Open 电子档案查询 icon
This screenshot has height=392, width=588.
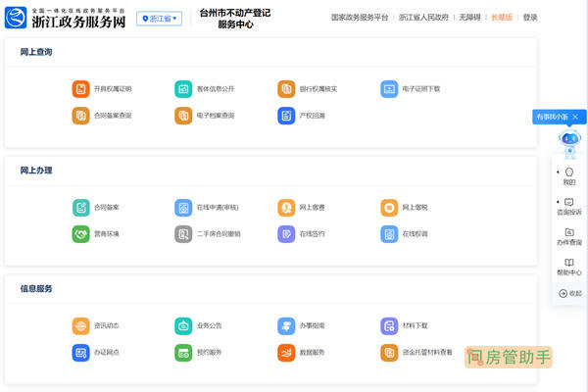[x=183, y=116]
